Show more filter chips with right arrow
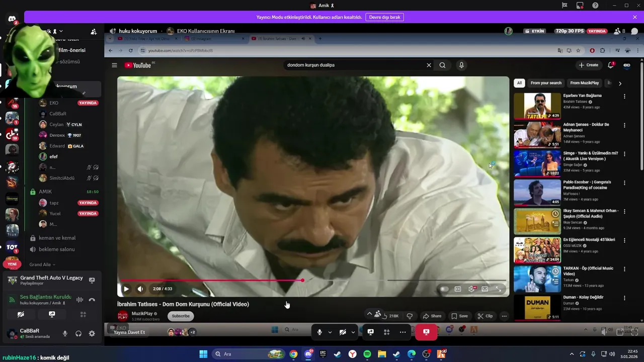Viewport: 644px width, 362px height. [620, 83]
